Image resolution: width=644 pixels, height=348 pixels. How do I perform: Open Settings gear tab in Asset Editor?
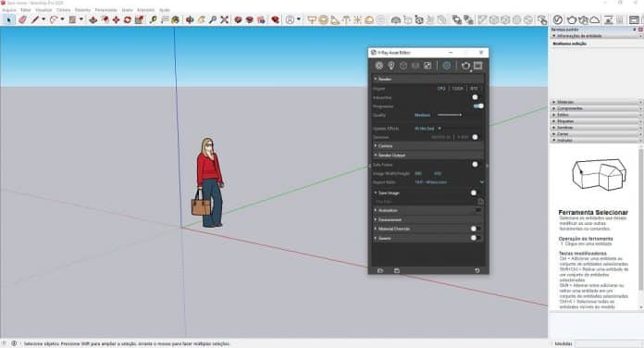point(446,66)
